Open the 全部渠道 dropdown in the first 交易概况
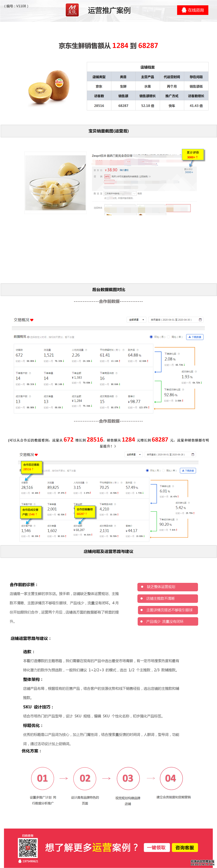217x868 pixels. tap(136, 319)
